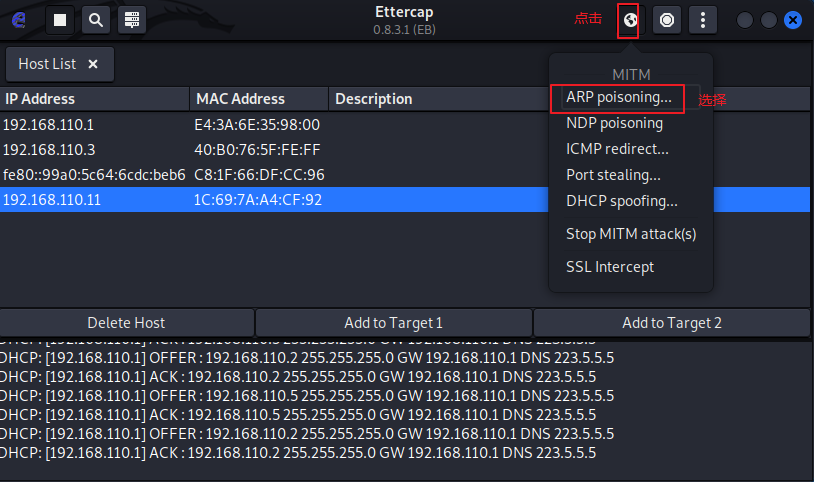Click the stop MITM circle icon
This screenshot has width=814, height=482.
click(x=667, y=20)
